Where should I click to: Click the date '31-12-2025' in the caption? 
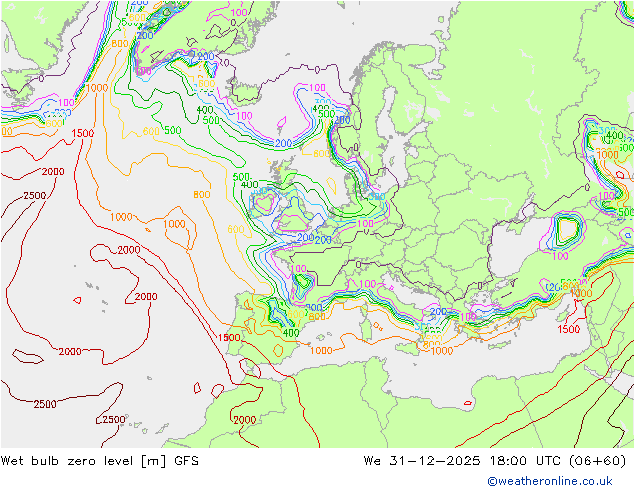[435, 461]
